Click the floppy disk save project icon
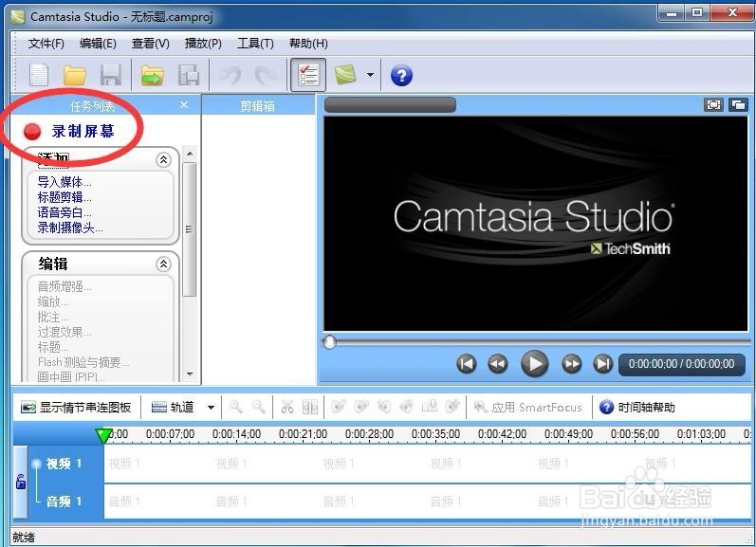756x547 pixels. 110,76
